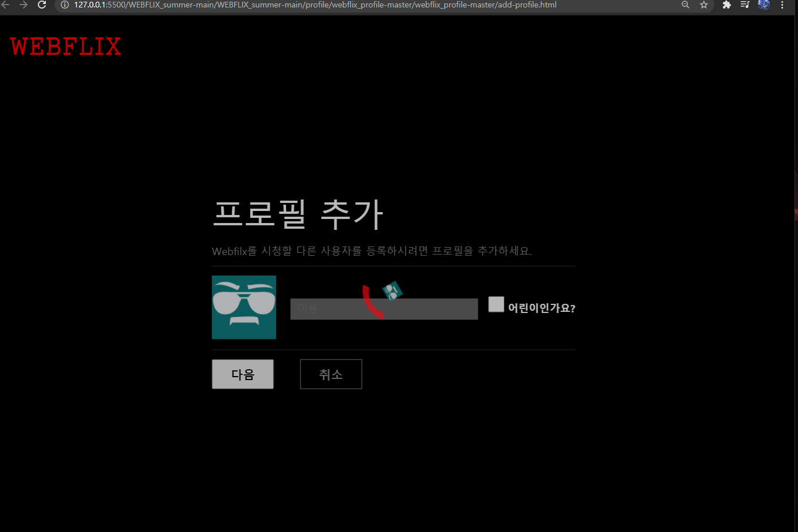Open the three-dot browser menu
The height and width of the screenshot is (532, 798).
783,6
